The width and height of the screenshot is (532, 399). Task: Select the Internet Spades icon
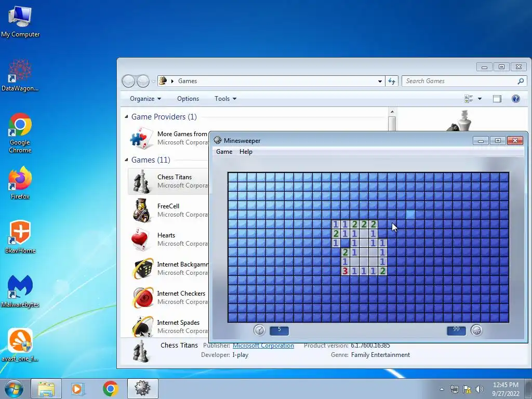coord(142,326)
